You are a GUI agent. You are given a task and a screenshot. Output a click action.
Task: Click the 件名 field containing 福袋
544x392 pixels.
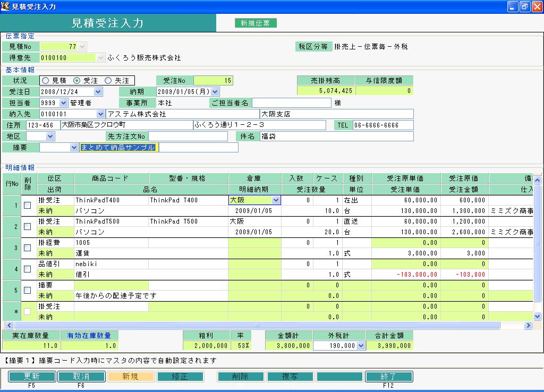click(x=336, y=137)
